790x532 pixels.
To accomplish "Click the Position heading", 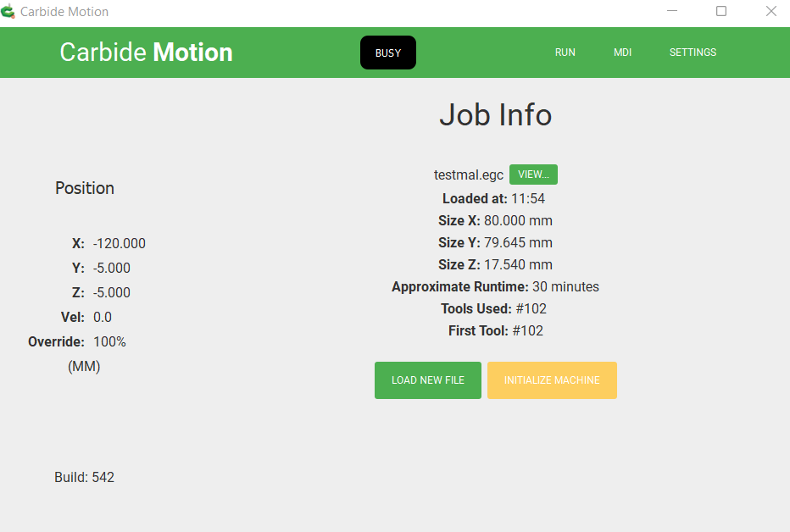I will click(85, 188).
